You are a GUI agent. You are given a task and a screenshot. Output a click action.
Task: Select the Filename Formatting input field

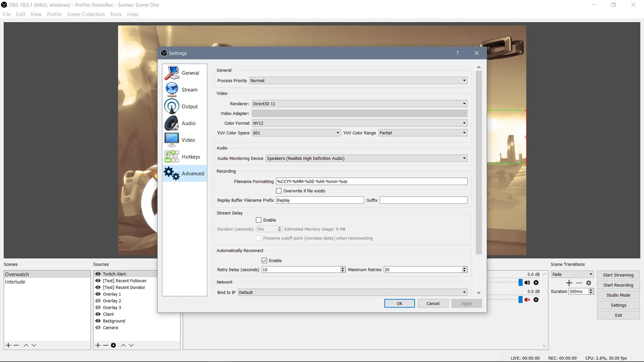click(371, 181)
